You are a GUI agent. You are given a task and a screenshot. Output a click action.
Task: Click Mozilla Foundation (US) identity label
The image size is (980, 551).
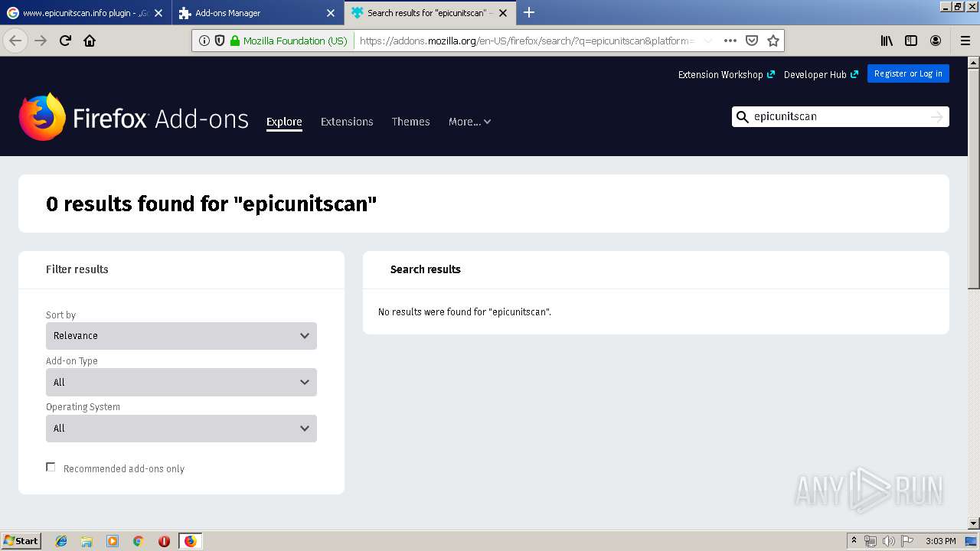point(295,41)
